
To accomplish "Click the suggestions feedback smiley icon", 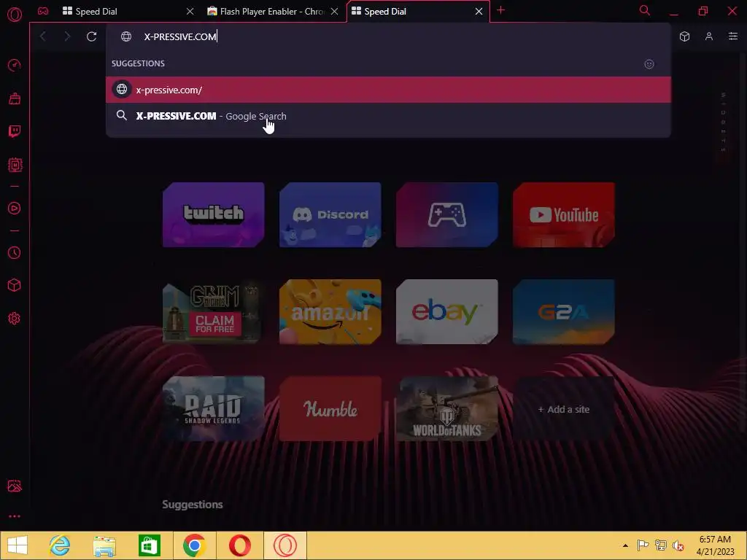I will click(649, 64).
